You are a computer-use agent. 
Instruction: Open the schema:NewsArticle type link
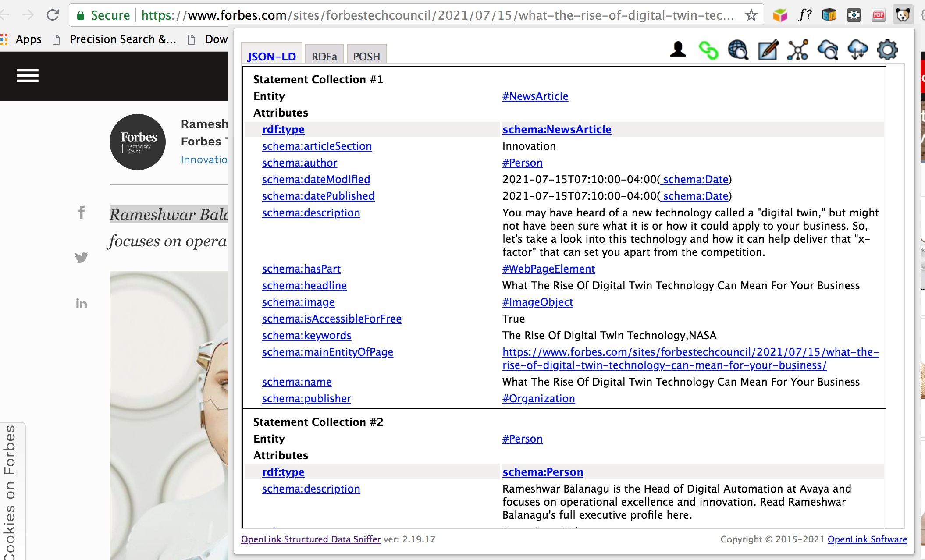pos(556,129)
